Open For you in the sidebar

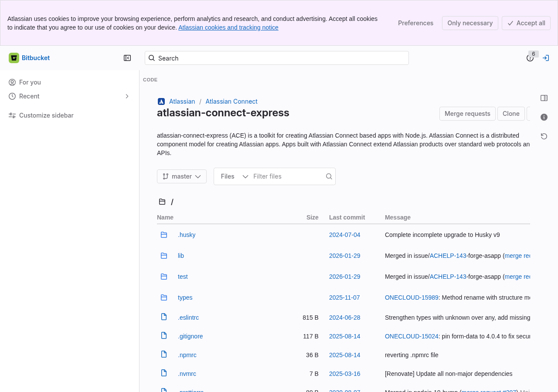click(x=69, y=82)
